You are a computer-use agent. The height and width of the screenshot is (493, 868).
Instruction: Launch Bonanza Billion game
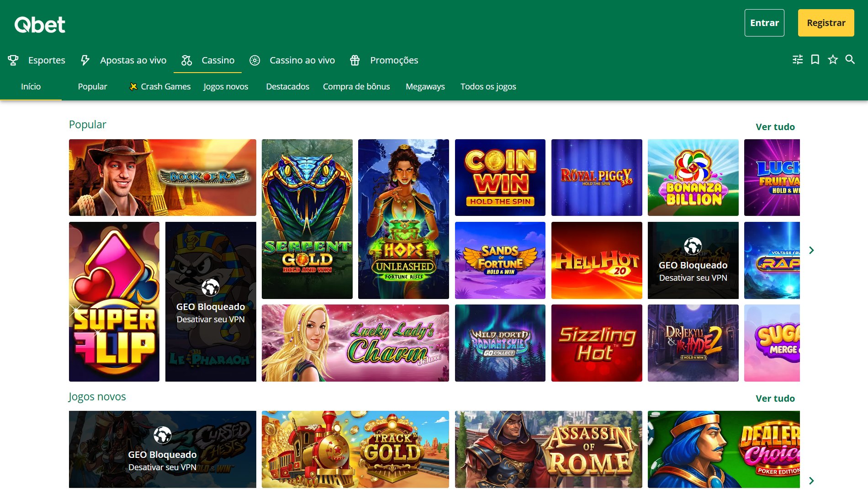tap(693, 178)
